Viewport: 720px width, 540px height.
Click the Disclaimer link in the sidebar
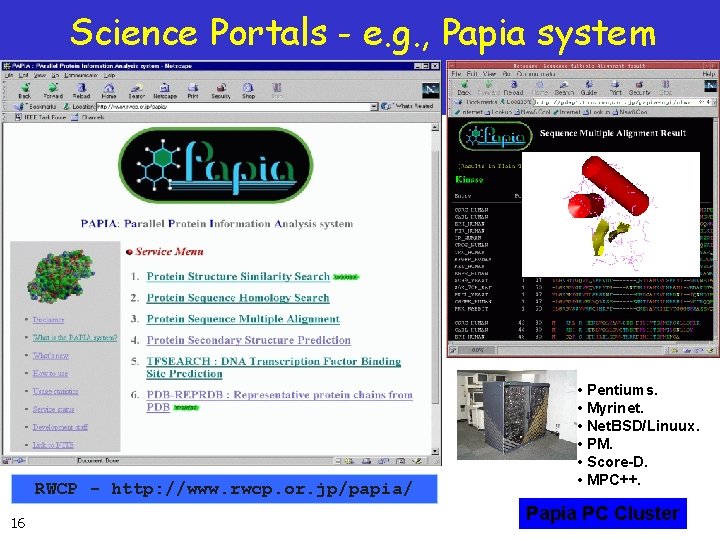point(48,320)
